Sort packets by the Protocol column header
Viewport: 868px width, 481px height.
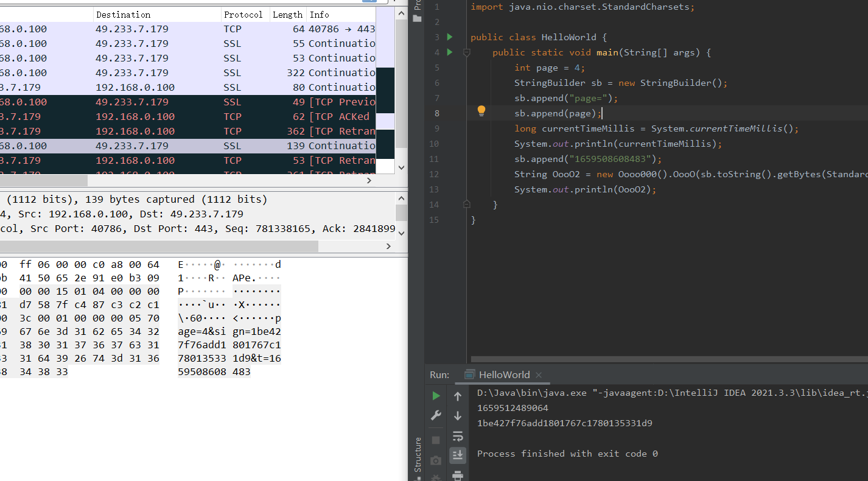pos(243,15)
